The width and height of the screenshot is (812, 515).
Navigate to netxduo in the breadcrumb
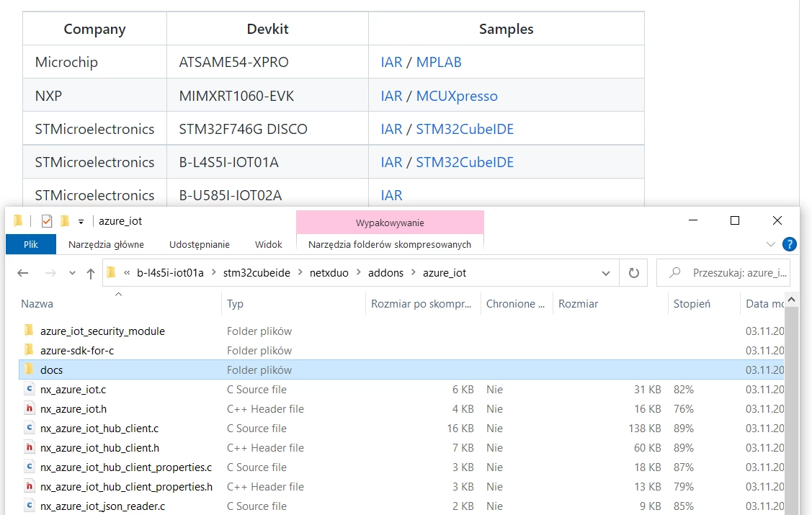[329, 273]
